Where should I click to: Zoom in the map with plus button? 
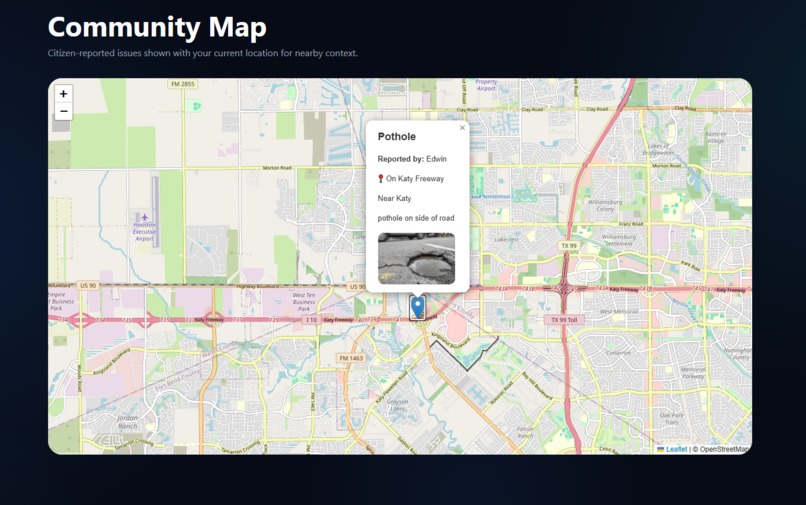click(x=63, y=94)
